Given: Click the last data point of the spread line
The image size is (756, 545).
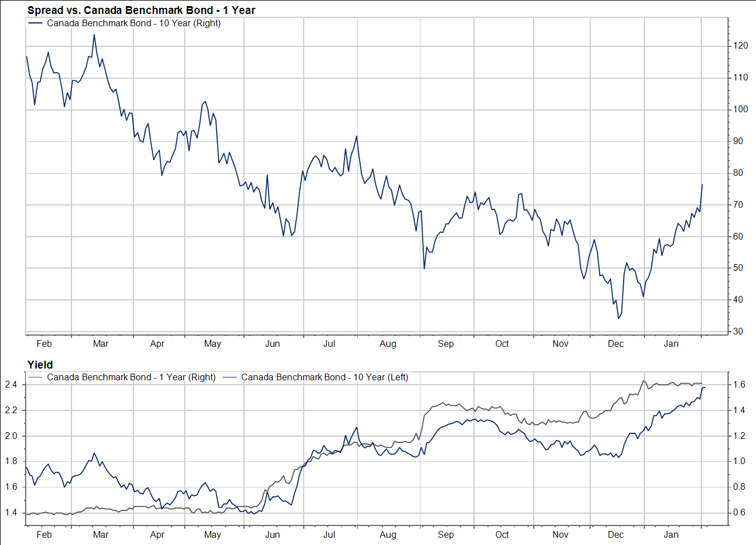Looking at the screenshot, I should pos(702,184).
